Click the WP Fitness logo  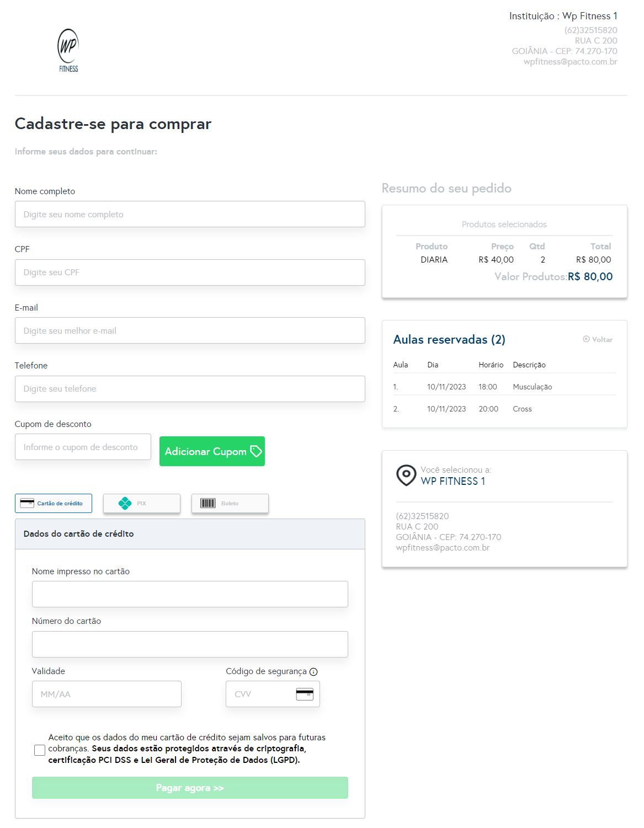[68, 50]
